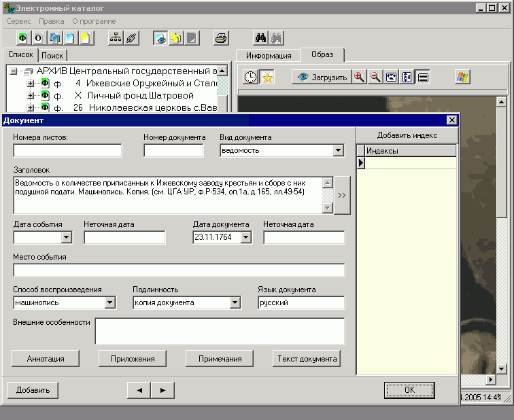Click the chain link toolbar icon
Viewport: 514px width, 420px height.
click(131, 38)
